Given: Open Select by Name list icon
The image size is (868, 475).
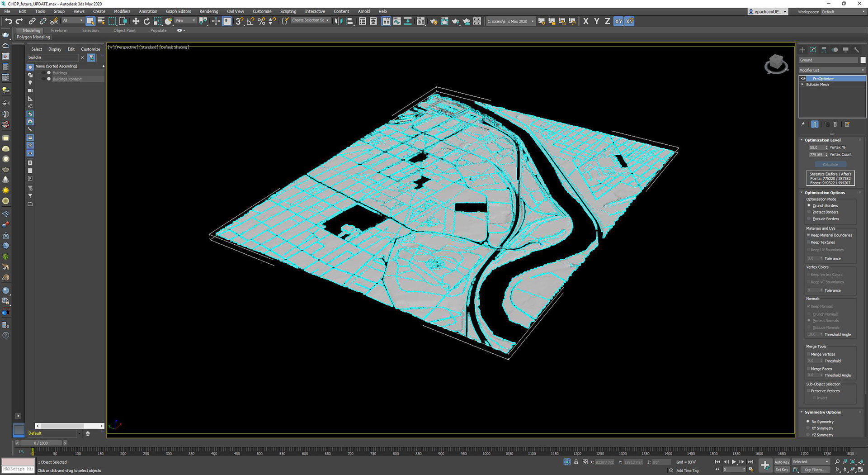Looking at the screenshot, I should click(101, 21).
